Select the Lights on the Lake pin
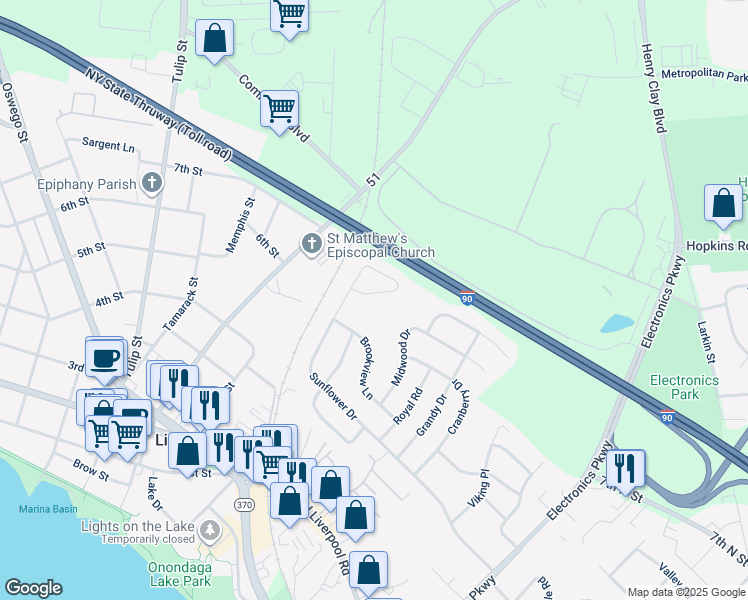The height and width of the screenshot is (600, 748). click(x=209, y=528)
